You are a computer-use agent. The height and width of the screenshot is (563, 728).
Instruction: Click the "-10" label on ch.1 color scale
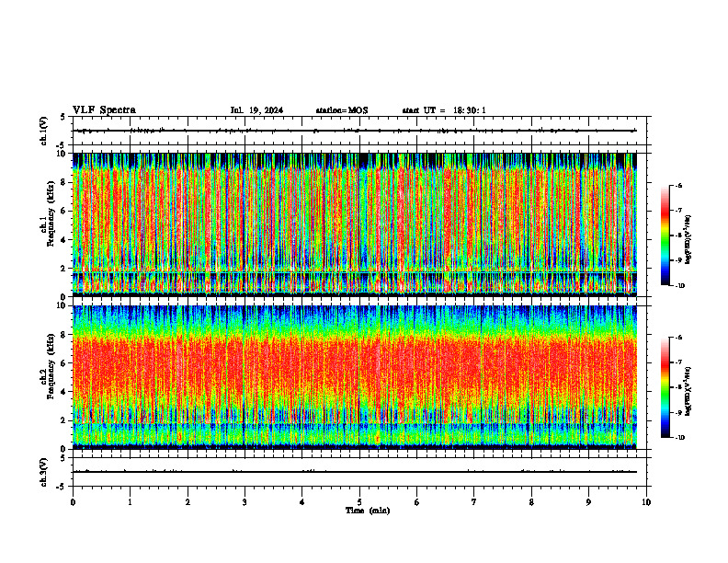[x=679, y=286]
